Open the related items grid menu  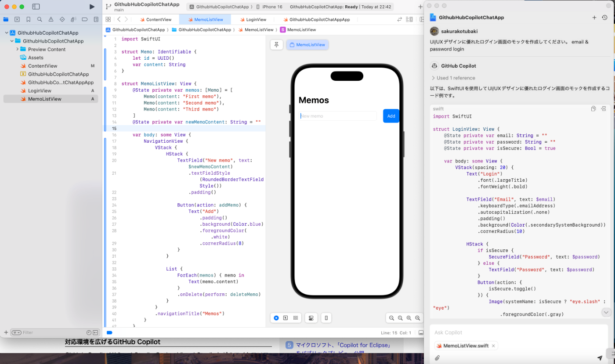coord(108,19)
